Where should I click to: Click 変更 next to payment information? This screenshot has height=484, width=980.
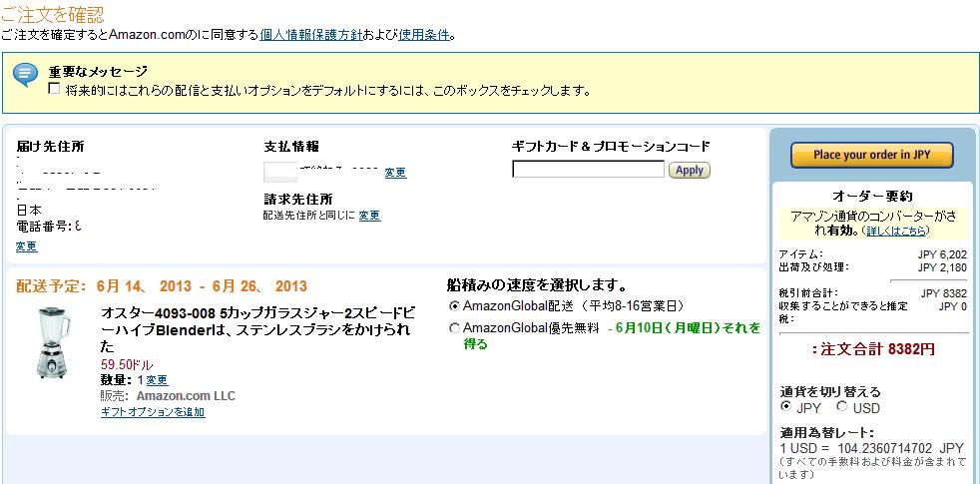point(395,173)
